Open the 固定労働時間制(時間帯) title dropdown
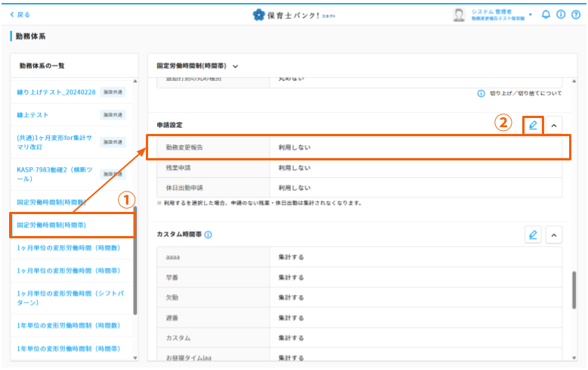This screenshot has width=588, height=370. 236,67
